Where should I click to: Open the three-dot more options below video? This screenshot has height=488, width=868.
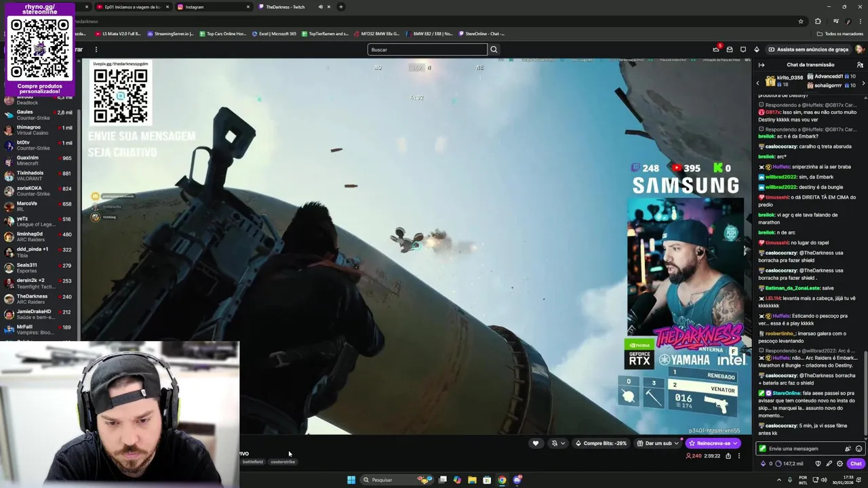(739, 456)
